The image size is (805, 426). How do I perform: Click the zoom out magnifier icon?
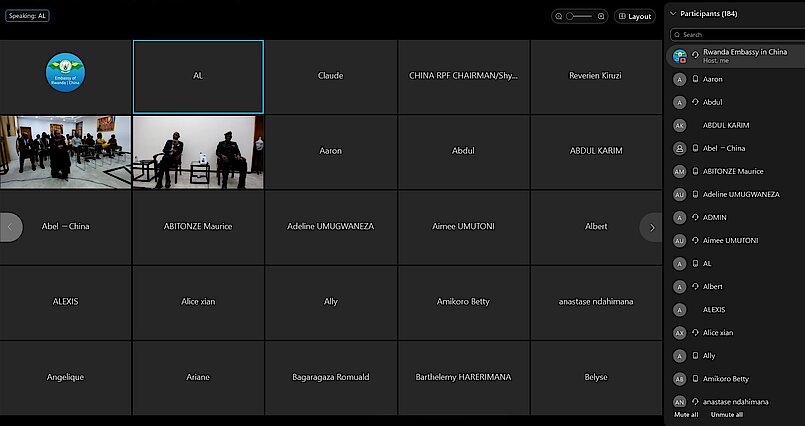(x=559, y=16)
